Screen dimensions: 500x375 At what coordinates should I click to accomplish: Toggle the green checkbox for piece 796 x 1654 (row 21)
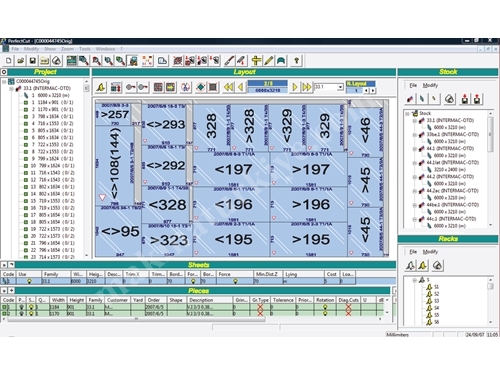[26, 243]
